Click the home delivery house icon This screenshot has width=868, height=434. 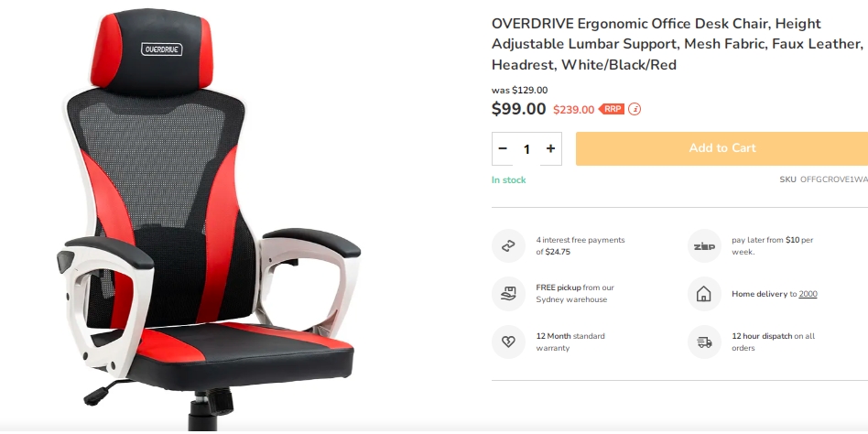pyautogui.click(x=704, y=293)
